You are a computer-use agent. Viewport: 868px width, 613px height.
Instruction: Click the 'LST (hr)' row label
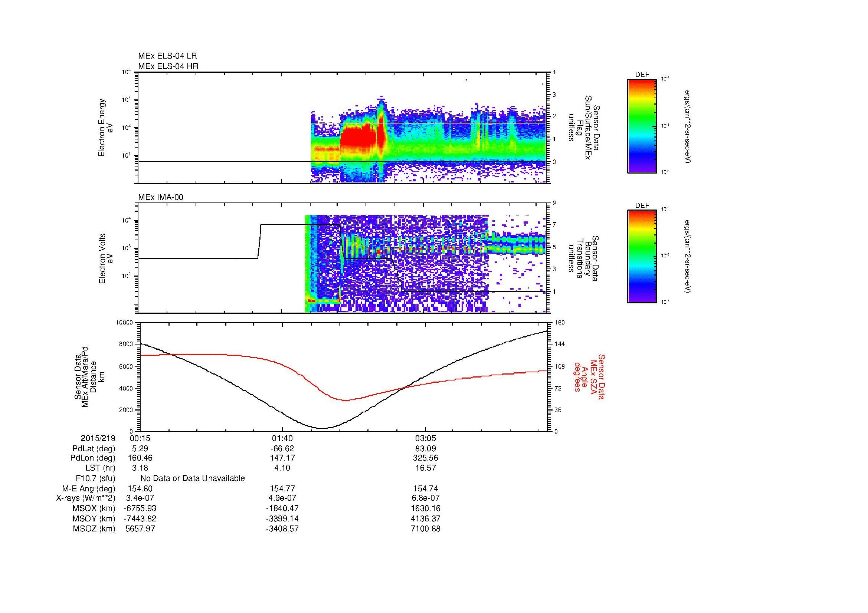100,468
